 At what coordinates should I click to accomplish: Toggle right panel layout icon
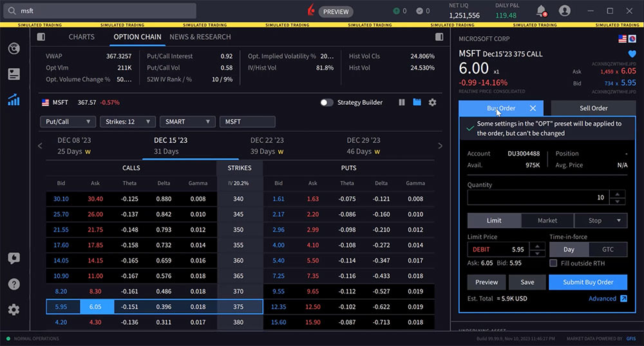[x=439, y=37]
